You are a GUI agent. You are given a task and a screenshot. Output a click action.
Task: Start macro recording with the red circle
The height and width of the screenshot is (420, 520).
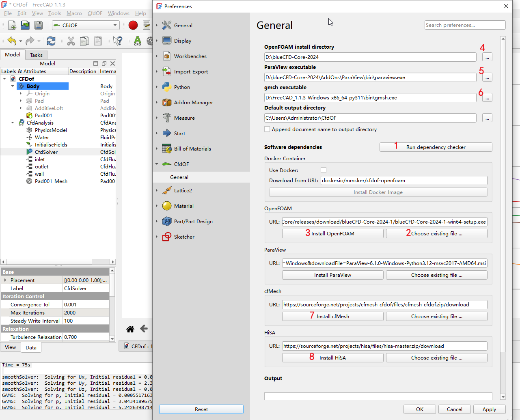click(x=133, y=25)
